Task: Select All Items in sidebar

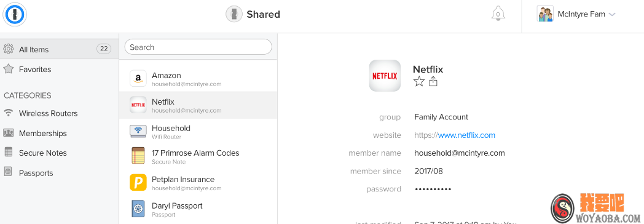Action: [x=60, y=49]
